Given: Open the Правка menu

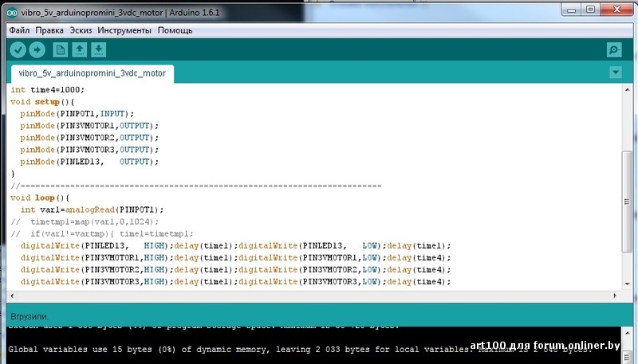Looking at the screenshot, I should click(x=49, y=30).
